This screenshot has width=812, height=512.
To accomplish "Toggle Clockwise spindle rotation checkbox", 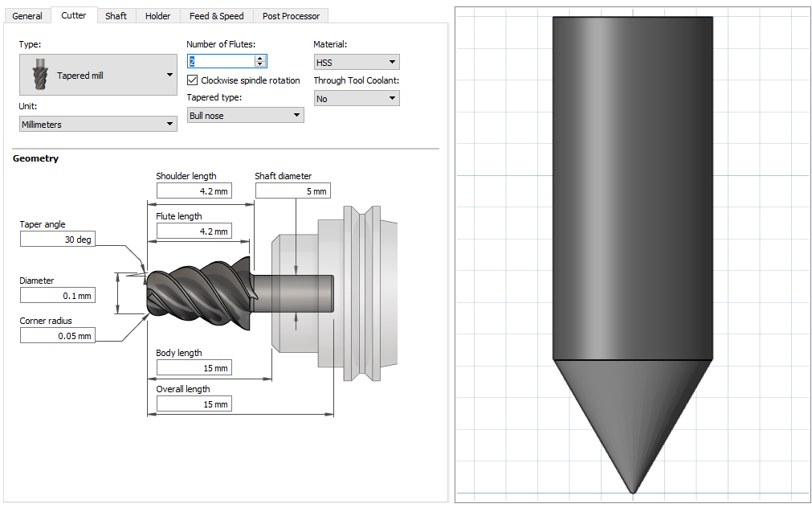I will coord(193,80).
